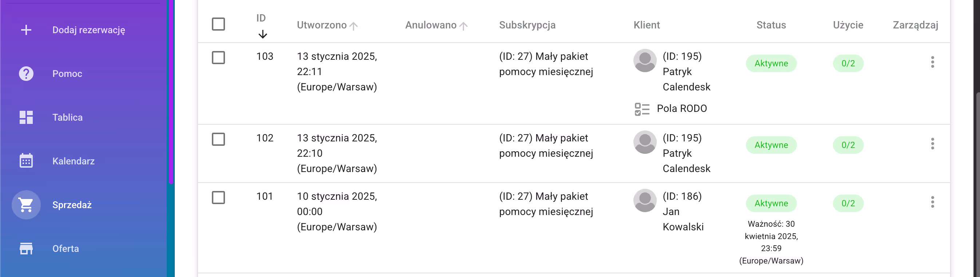Click the Aktywne status badge on row 101
The width and height of the screenshot is (980, 277).
pyautogui.click(x=771, y=203)
